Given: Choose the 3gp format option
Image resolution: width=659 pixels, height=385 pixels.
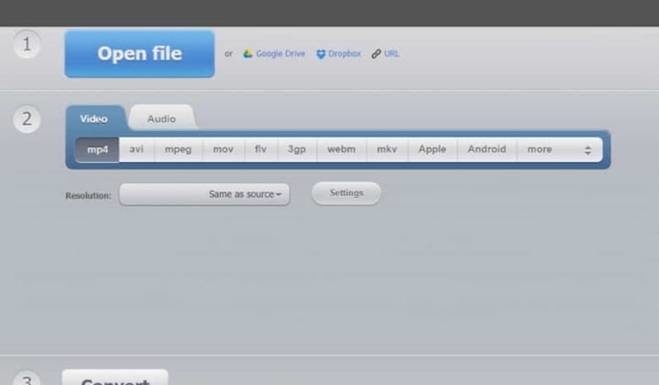Looking at the screenshot, I should click(x=297, y=149).
